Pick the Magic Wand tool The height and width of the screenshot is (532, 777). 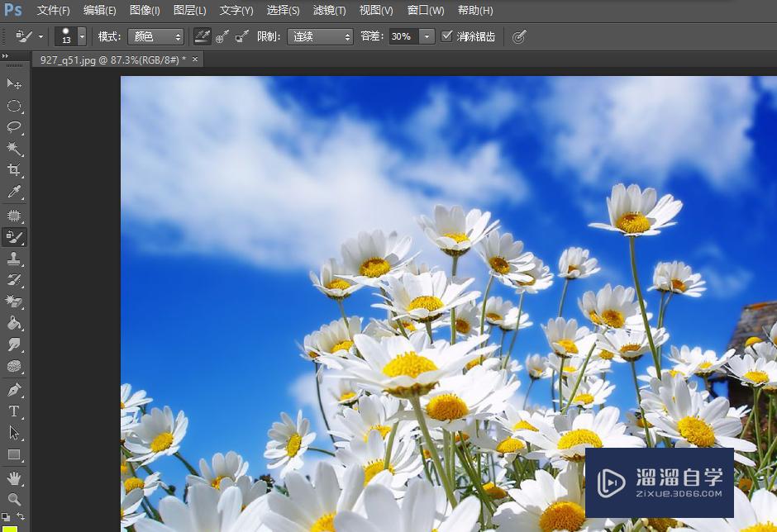pyautogui.click(x=14, y=149)
